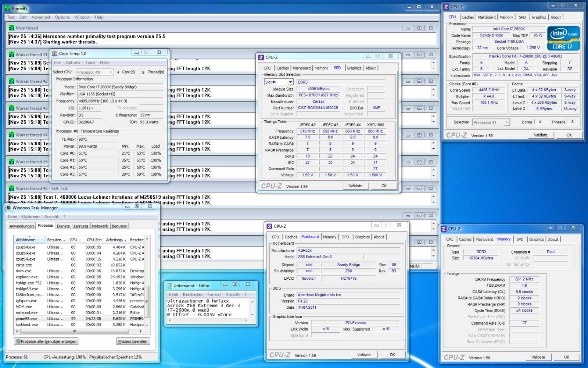Click the Prozess beenden button

[x=133, y=342]
